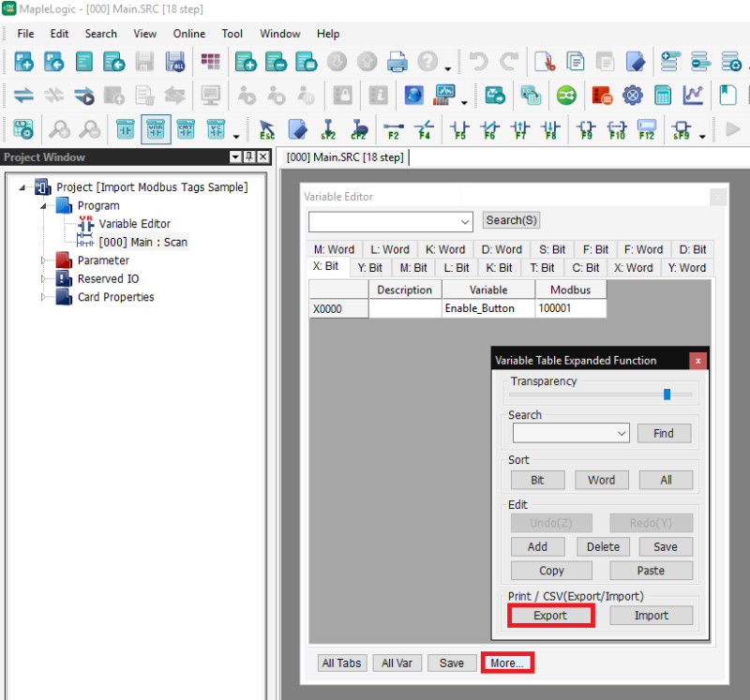Image resolution: width=750 pixels, height=700 pixels.
Task: Pin the Project Window panel
Action: pos(249,157)
